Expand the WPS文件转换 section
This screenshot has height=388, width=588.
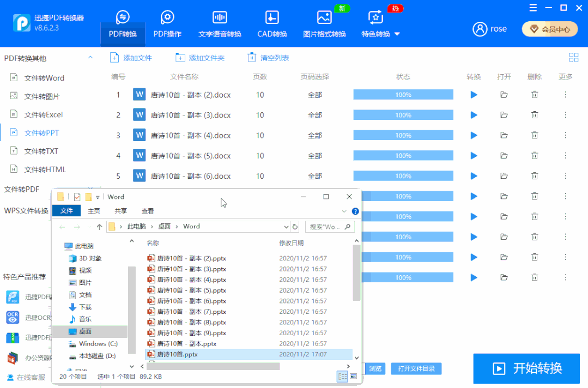[x=26, y=211]
